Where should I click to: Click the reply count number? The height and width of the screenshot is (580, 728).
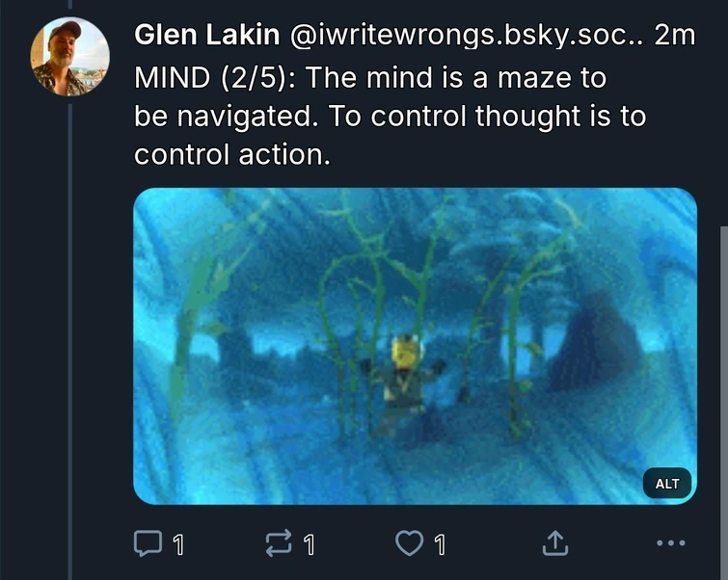pos(176,545)
